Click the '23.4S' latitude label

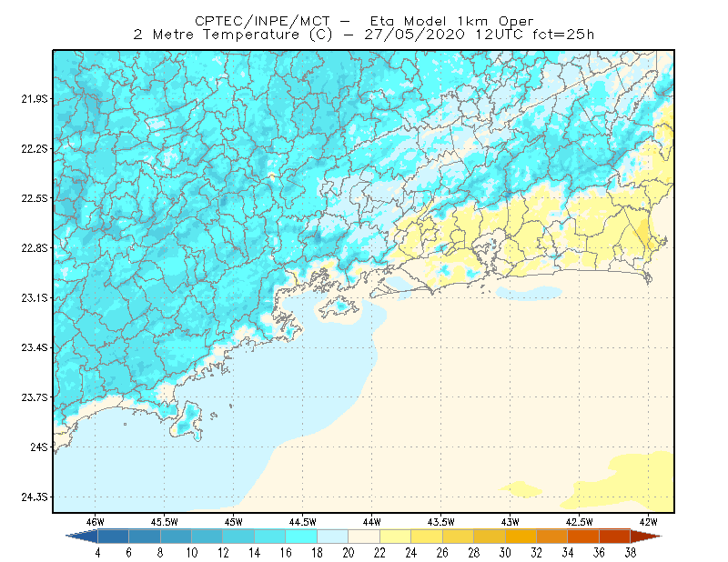coord(35,347)
